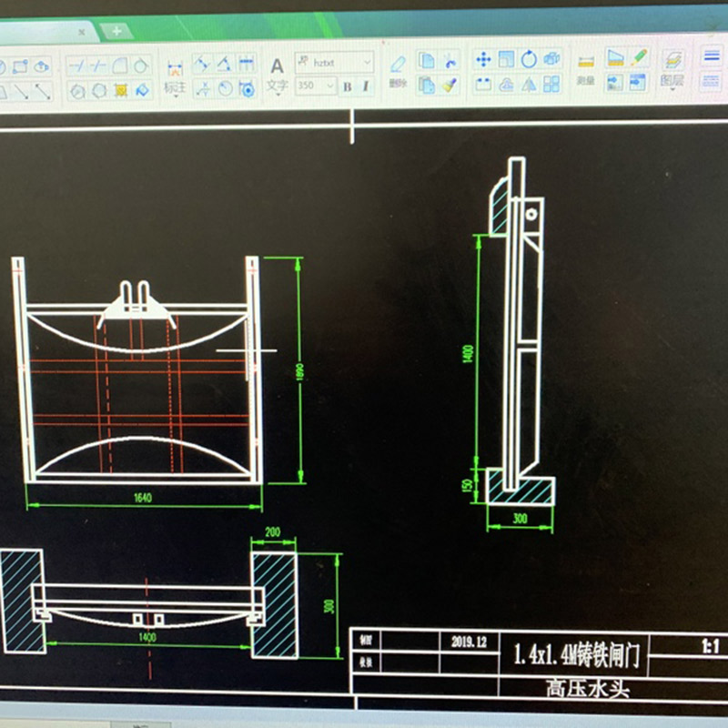This screenshot has width=728, height=728.
Task: Select the mirror tool
Action: [529, 85]
